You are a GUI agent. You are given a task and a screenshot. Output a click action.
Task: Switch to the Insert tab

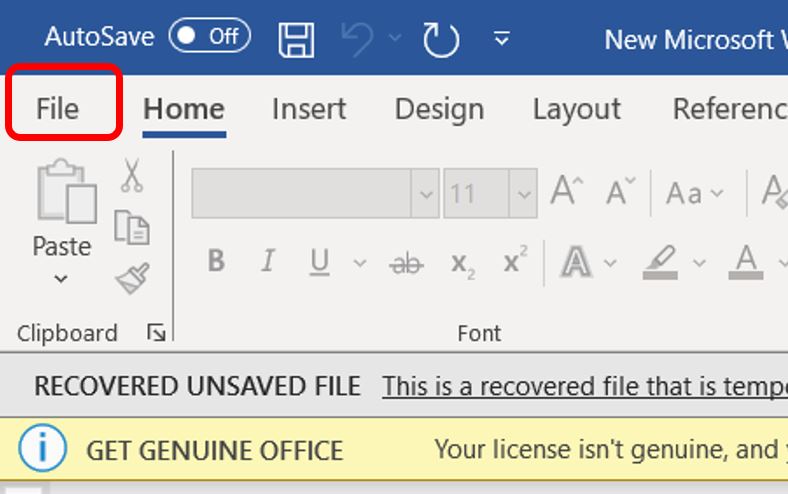(308, 108)
